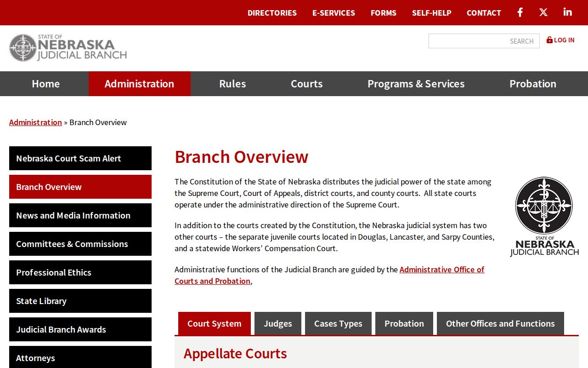The image size is (588, 368).
Task: Click the Nebraska Judicial Branch header logo
Action: 68,47
